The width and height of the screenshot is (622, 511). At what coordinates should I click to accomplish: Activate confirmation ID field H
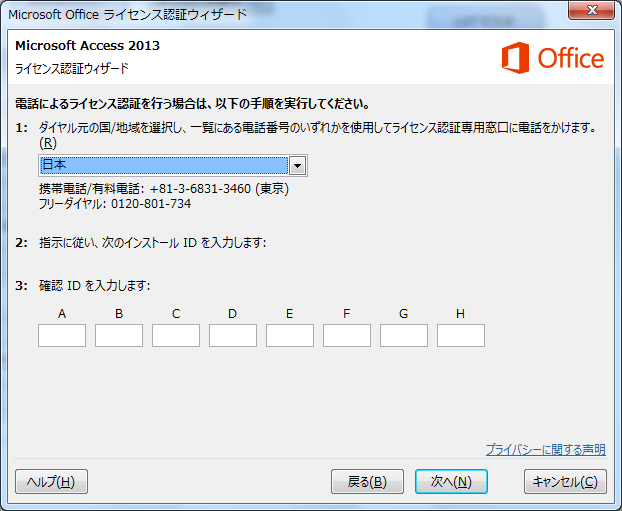[461, 336]
